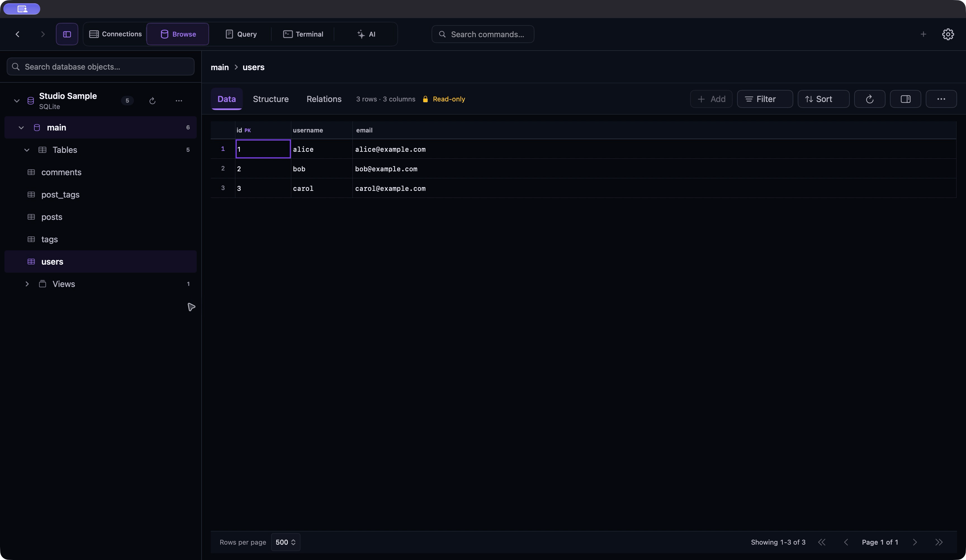The image size is (966, 560).
Task: Click the Add row button
Action: (x=711, y=99)
